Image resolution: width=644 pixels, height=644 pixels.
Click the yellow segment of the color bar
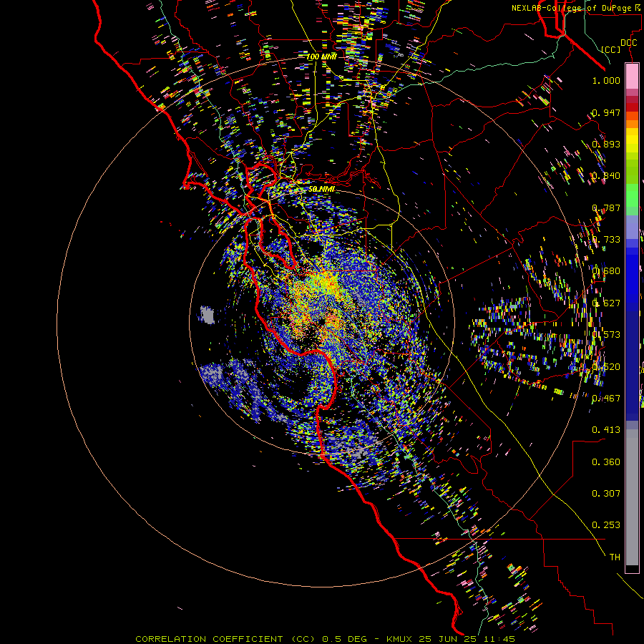pyautogui.click(x=632, y=140)
